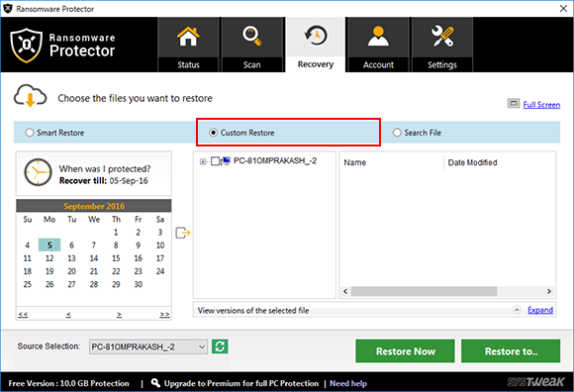Click the horizontal scrollbar right arrow
This screenshot has height=392, width=574.
(548, 291)
